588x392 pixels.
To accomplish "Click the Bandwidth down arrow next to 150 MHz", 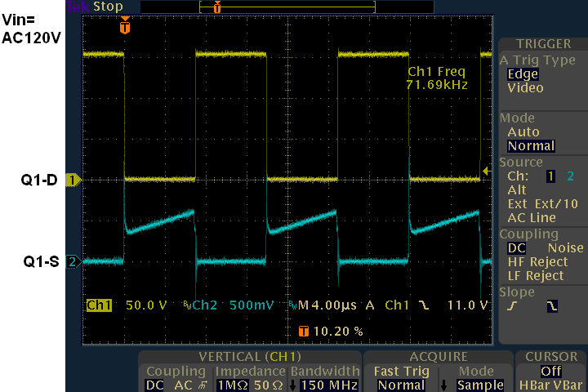I will [x=293, y=385].
